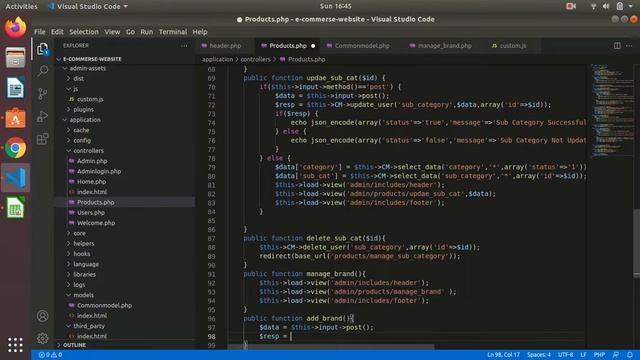640x360 pixels.
Task: Change LF end of line setting
Action: pos(583,355)
